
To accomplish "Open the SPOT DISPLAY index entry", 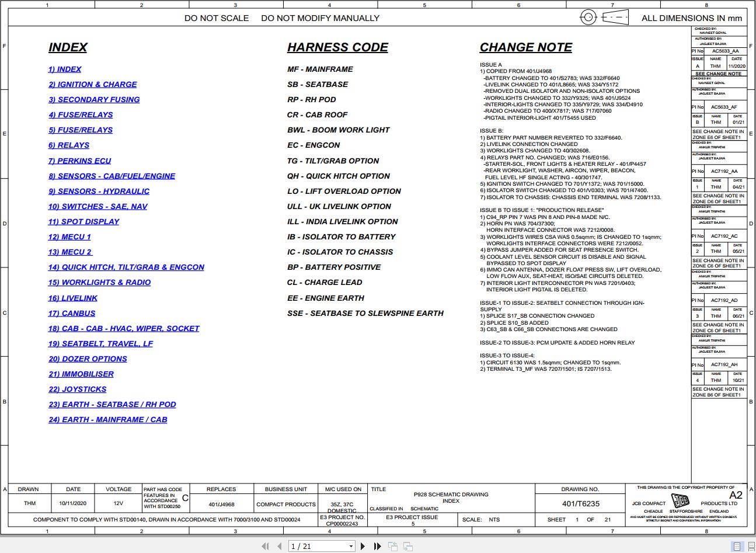I will (x=84, y=221).
